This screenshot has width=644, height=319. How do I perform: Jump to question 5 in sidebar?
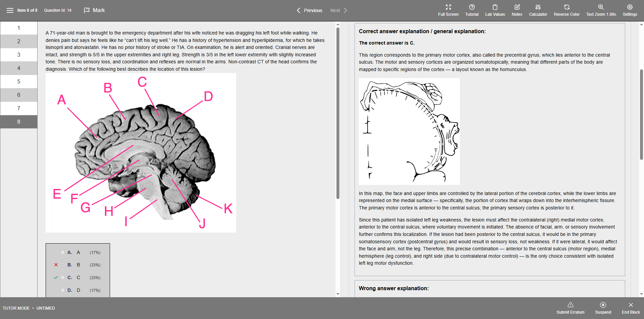click(19, 82)
